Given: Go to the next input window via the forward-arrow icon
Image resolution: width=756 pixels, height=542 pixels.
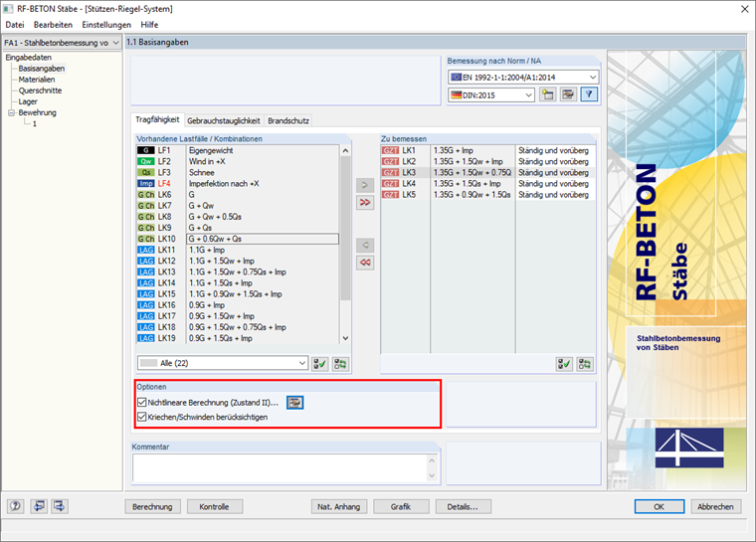Looking at the screenshot, I should click(60, 506).
